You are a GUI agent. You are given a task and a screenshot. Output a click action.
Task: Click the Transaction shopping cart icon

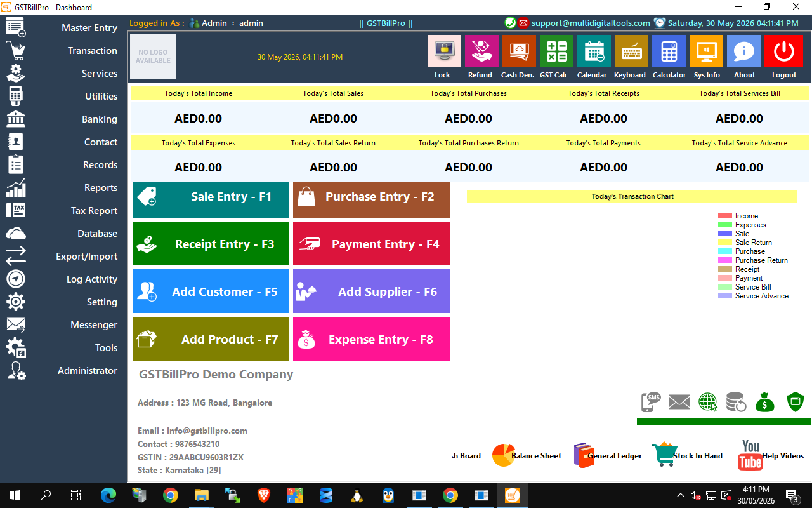click(15, 51)
